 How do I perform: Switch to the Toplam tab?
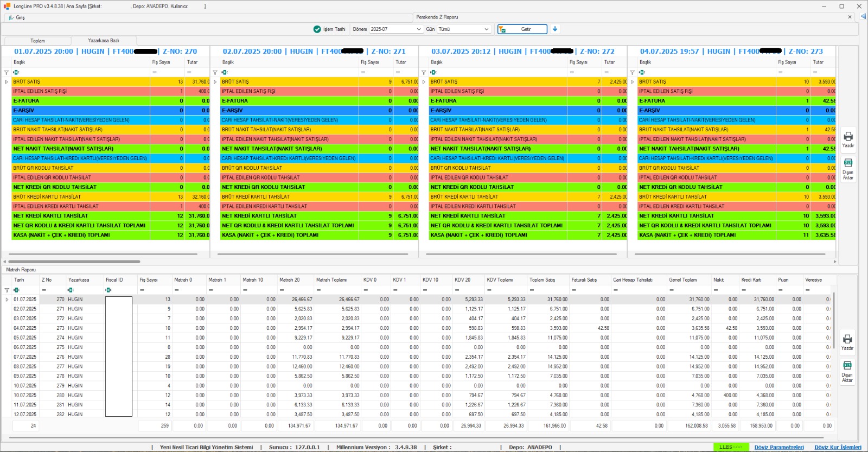(x=37, y=41)
